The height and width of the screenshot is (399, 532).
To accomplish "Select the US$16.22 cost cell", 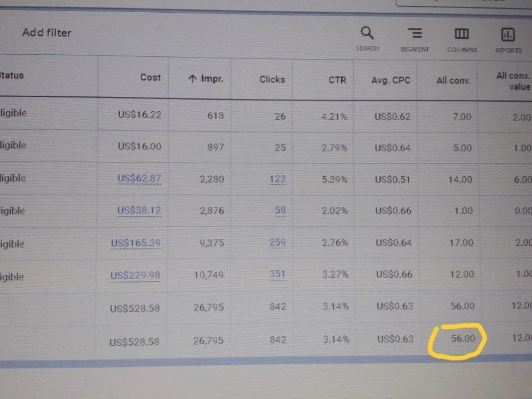I will 139,115.
